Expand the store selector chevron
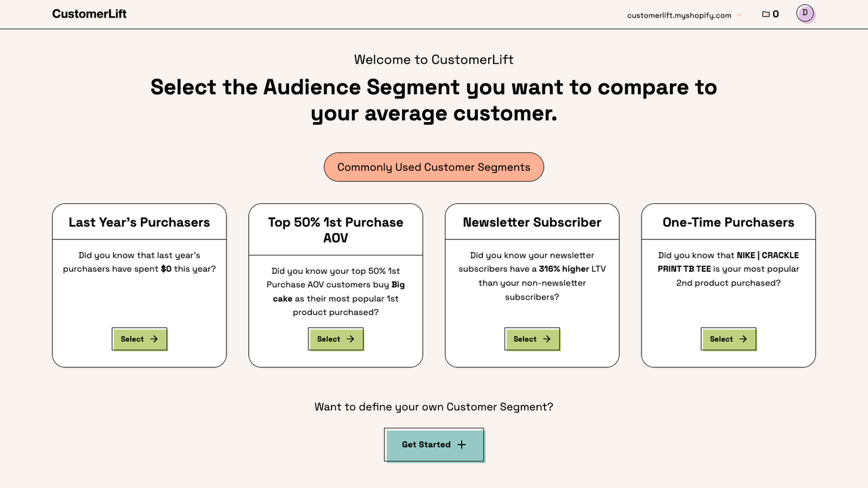 (739, 14)
